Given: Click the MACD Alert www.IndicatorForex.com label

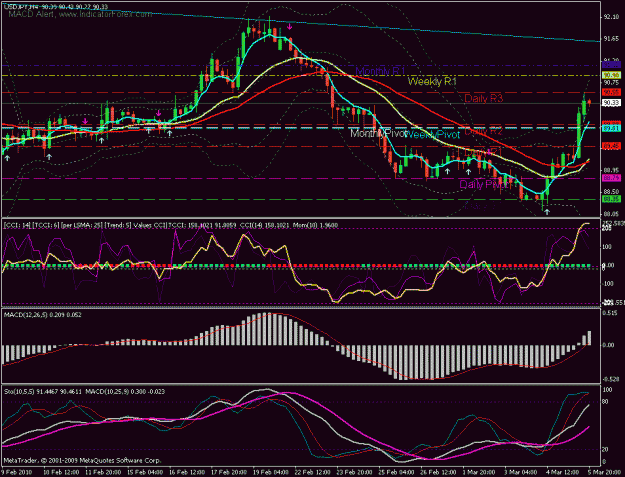Looking at the screenshot, I should pyautogui.click(x=80, y=14).
